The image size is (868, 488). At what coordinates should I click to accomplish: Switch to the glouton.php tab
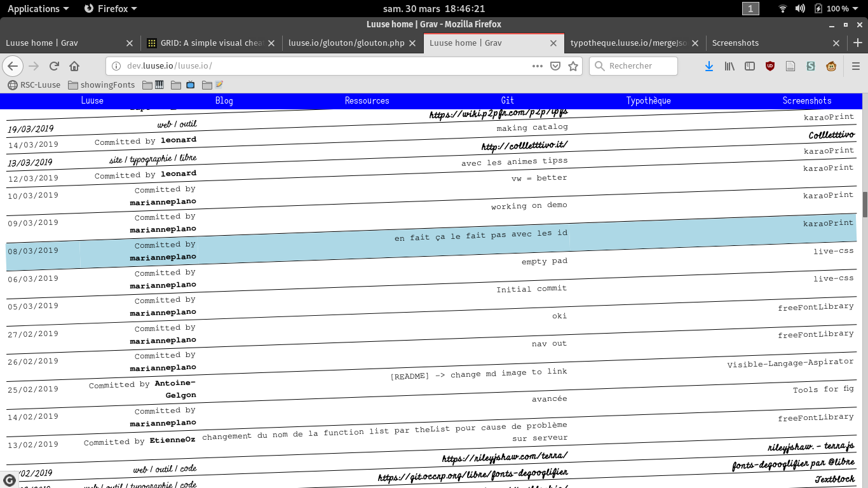pos(346,43)
